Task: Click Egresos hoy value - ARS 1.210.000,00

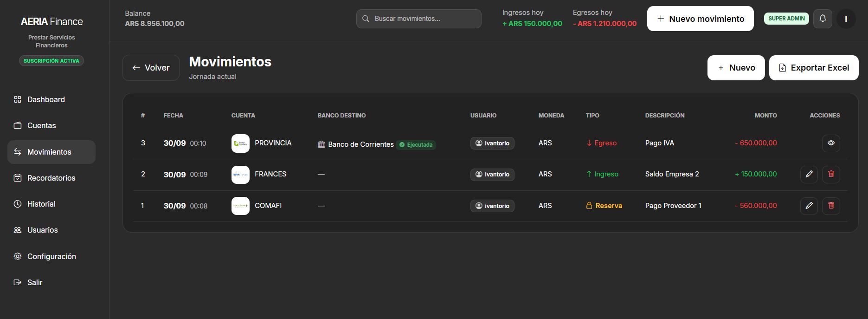Action: (604, 24)
